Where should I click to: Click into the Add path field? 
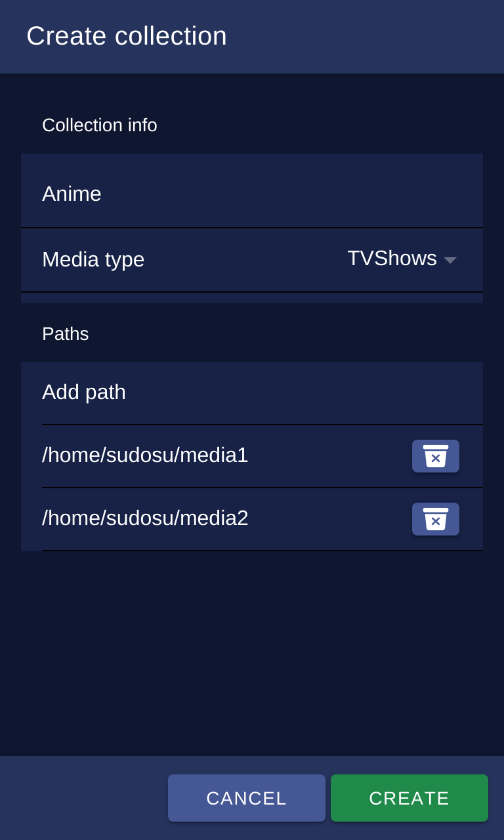point(252,394)
